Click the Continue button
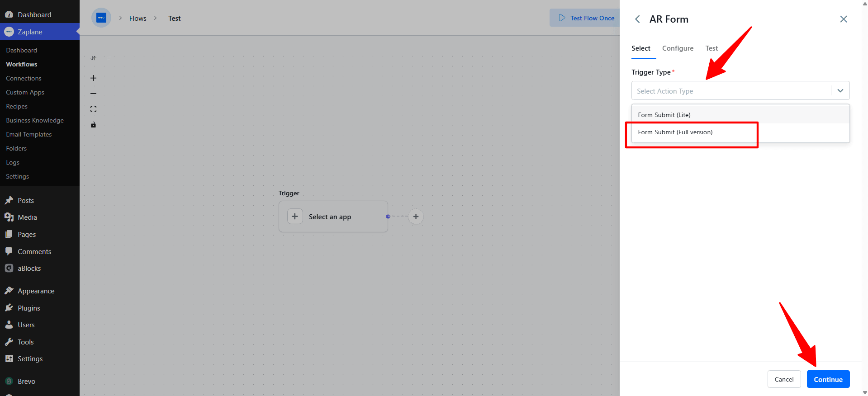The image size is (868, 396). coord(828,379)
